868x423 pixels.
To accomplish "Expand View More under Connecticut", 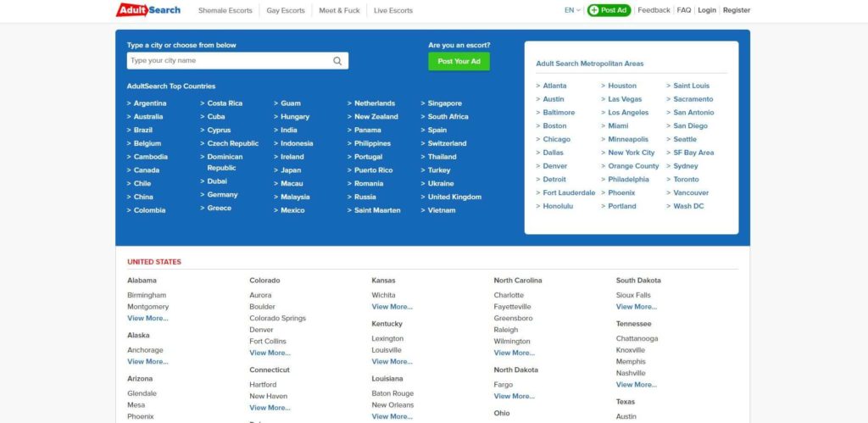I will [270, 408].
